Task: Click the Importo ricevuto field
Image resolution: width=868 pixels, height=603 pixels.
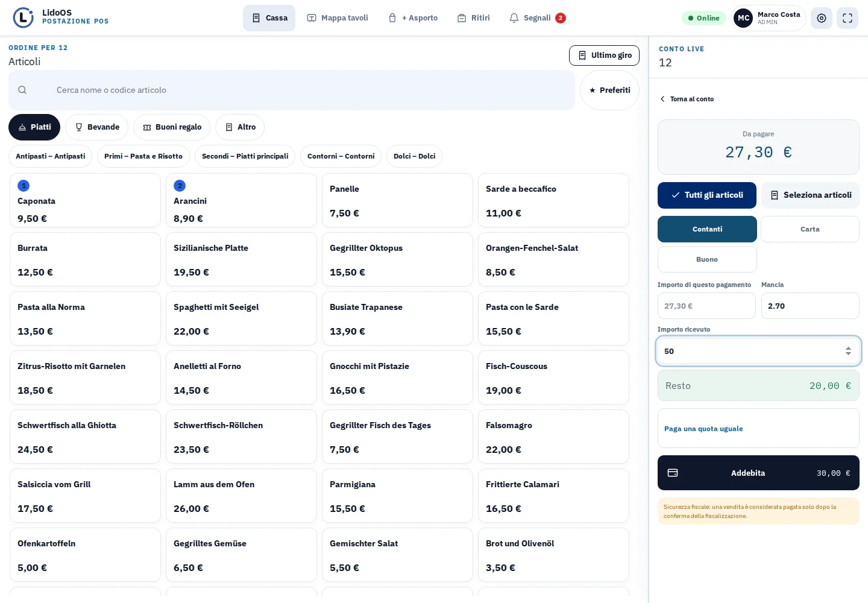Action: tap(758, 351)
